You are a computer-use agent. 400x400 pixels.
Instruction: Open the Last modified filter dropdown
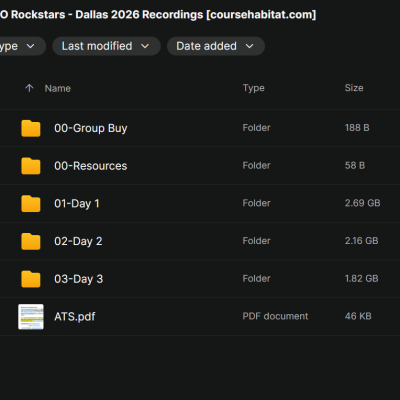106,46
